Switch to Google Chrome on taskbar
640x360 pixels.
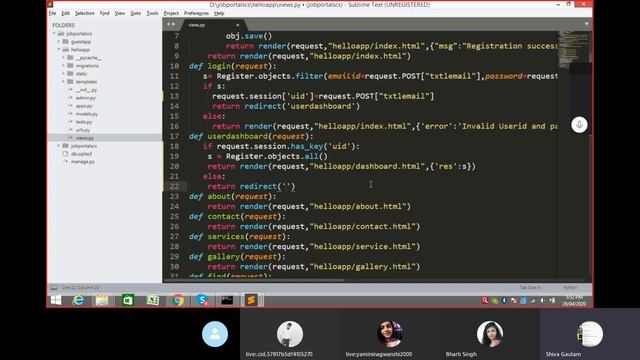pyautogui.click(x=178, y=300)
